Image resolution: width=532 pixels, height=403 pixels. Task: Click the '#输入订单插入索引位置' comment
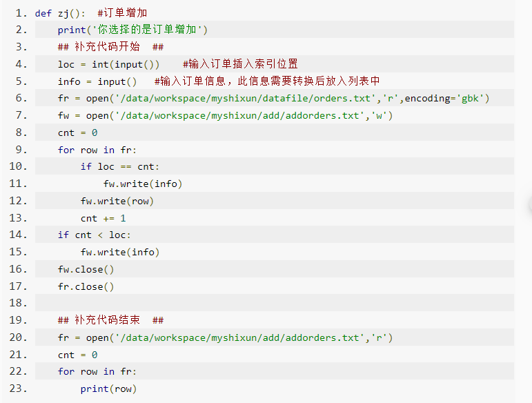coord(240,64)
